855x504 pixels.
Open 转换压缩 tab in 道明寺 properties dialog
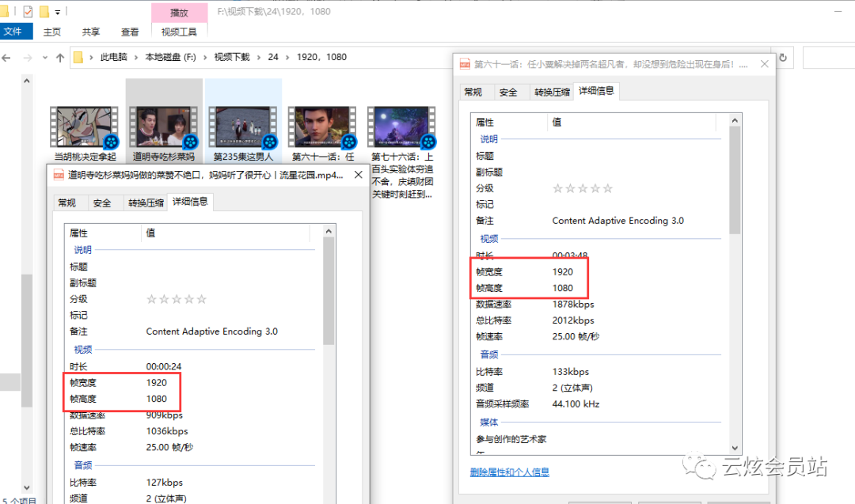pyautogui.click(x=146, y=203)
